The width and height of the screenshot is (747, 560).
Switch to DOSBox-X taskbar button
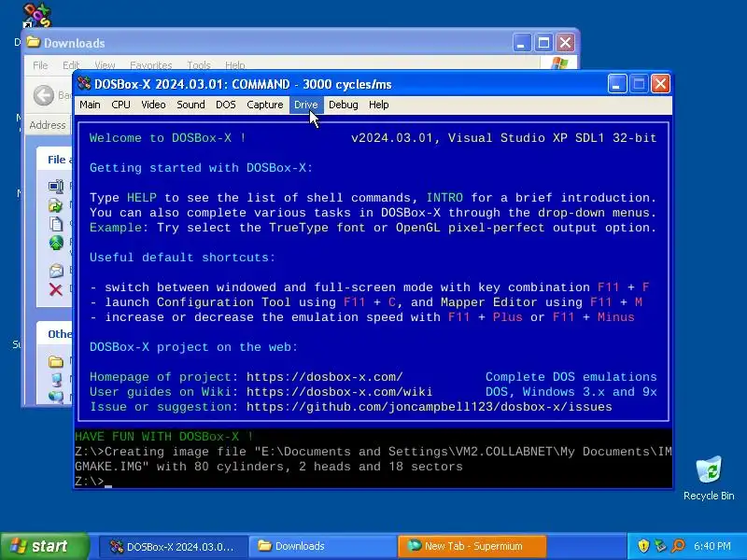coord(173,546)
